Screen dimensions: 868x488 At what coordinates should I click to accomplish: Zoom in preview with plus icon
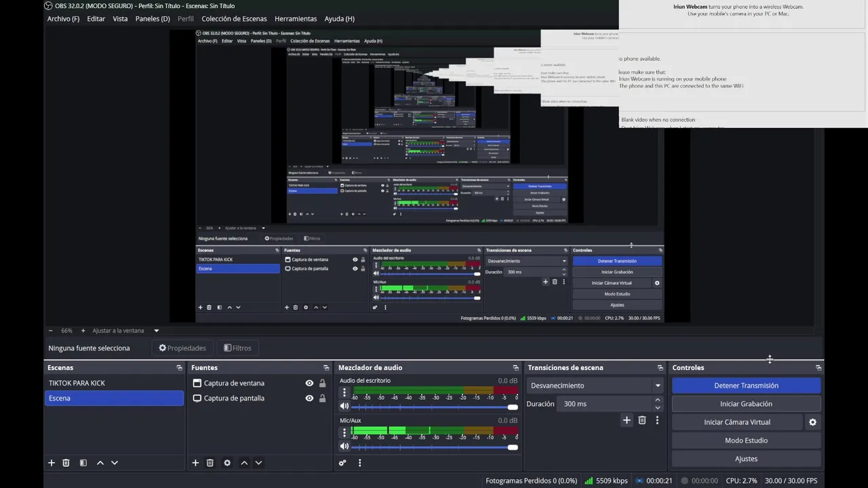[x=83, y=331]
